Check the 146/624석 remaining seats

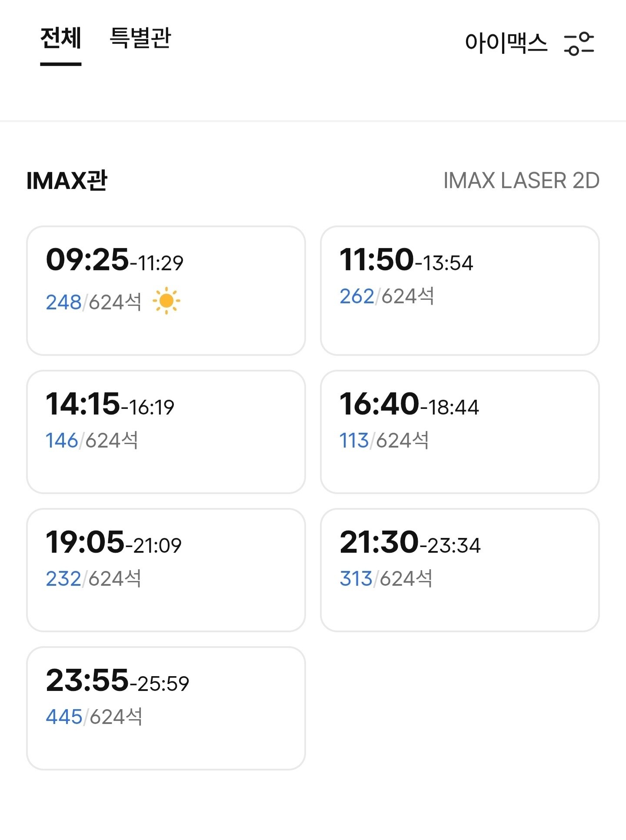click(x=92, y=441)
